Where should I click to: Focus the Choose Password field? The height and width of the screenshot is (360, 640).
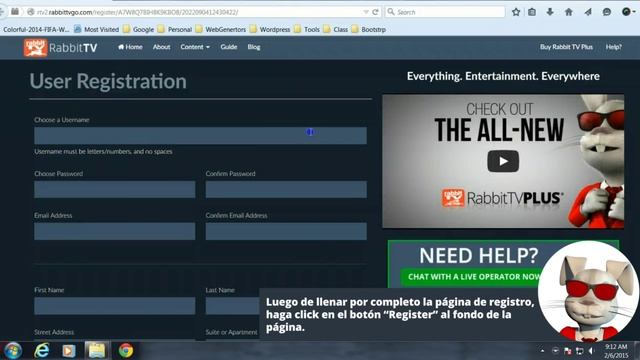pos(115,189)
